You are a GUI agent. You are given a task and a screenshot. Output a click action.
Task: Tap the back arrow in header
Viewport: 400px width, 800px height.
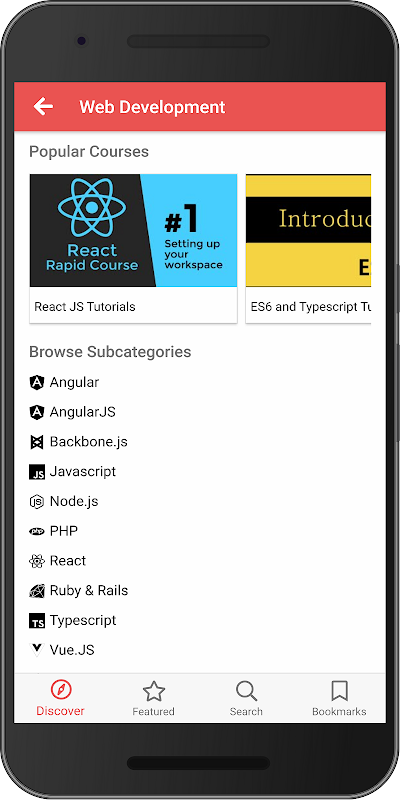click(43, 107)
